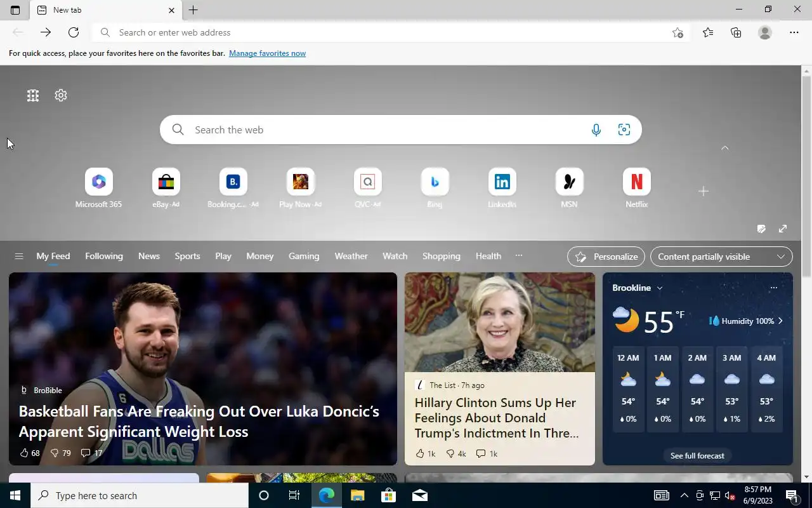Like the Luka Doncic article

(x=30, y=453)
